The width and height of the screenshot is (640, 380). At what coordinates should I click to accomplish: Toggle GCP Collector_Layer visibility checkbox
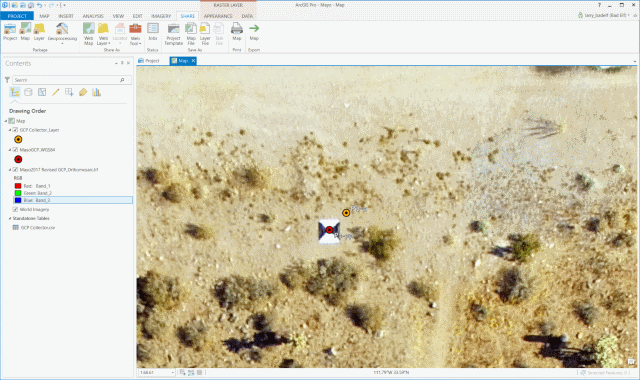point(16,130)
